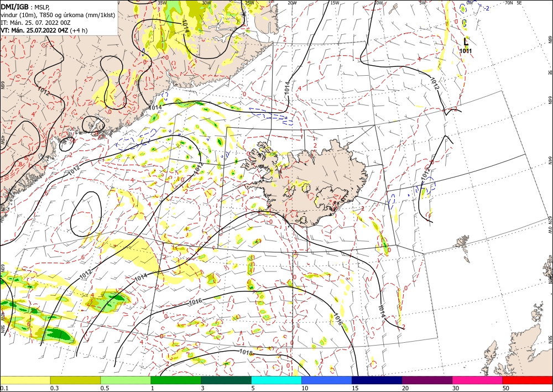Viewport: 553px width, 392px height.
Task: Click the '30' legend scale value
Action: click(x=456, y=388)
